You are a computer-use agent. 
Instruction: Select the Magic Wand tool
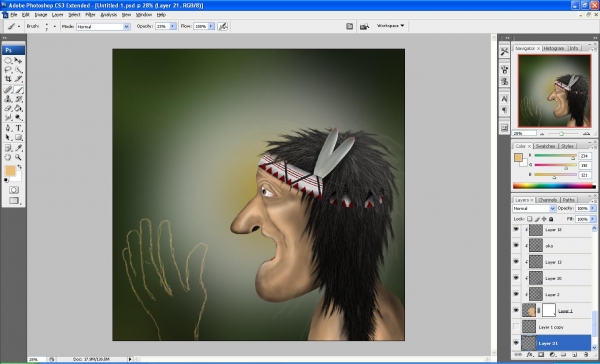tap(18, 70)
